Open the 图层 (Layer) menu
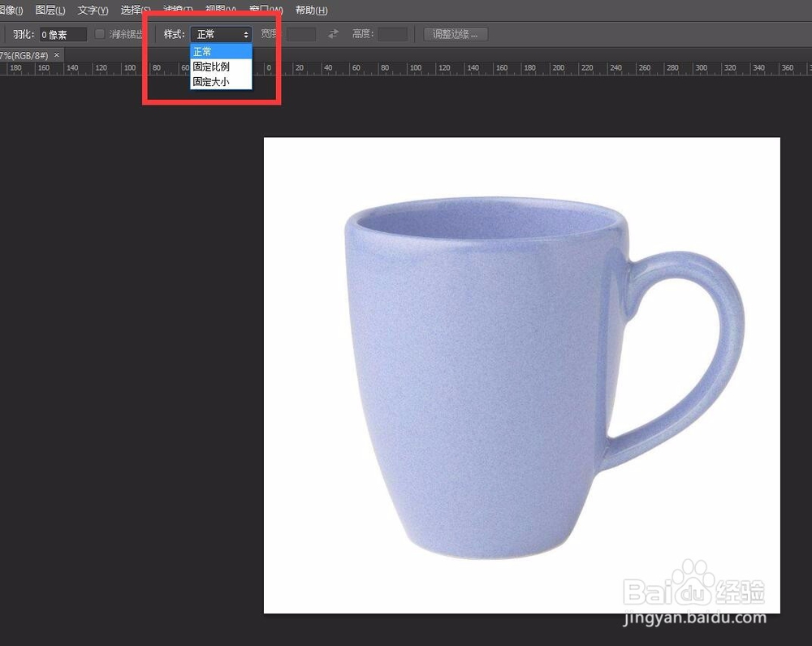 pyautogui.click(x=50, y=10)
